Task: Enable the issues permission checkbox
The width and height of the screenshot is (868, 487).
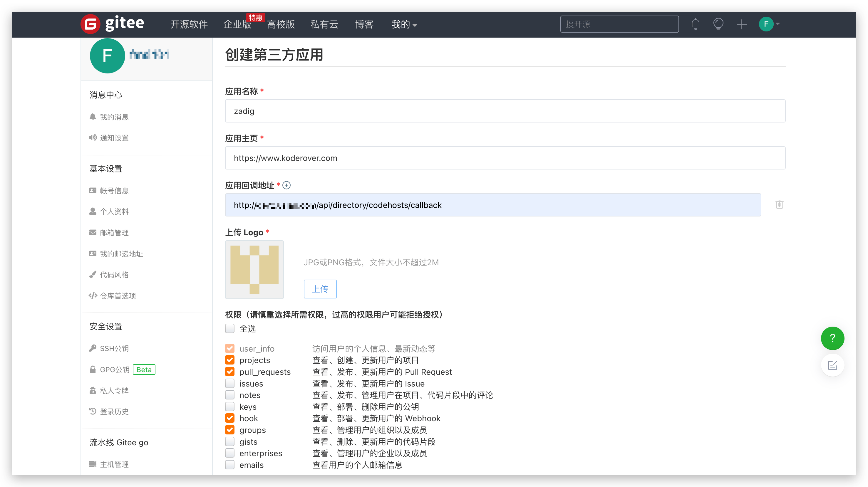Action: coord(230,383)
